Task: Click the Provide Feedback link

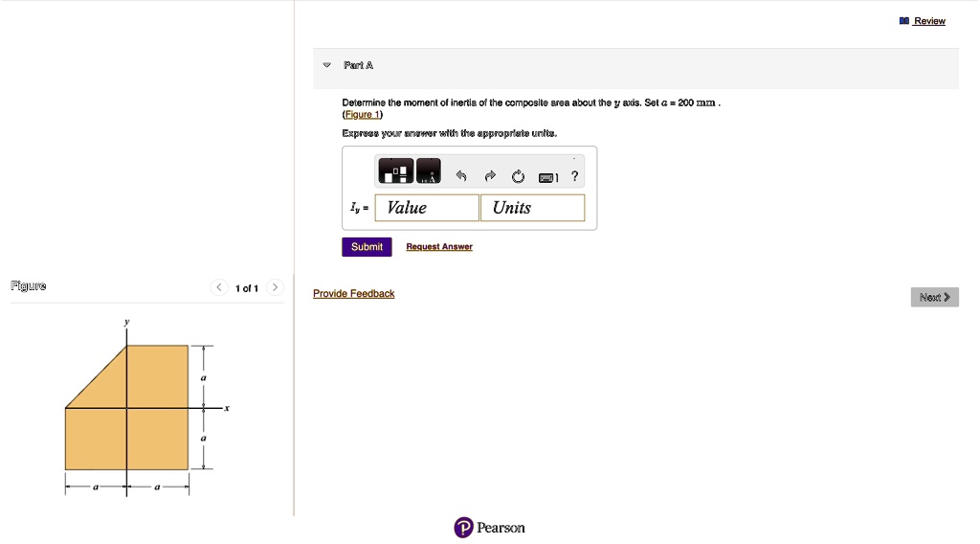Action: 353,294
